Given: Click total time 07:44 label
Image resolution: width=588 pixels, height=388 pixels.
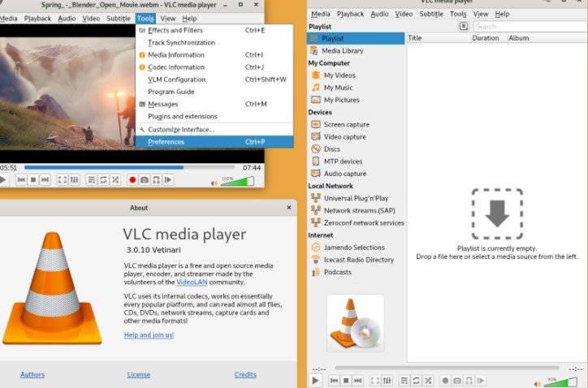Looking at the screenshot, I should [252, 167].
